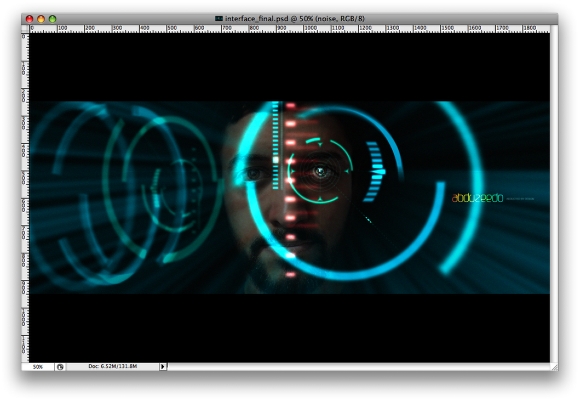Viewport: 580px width, 401px height.
Task: Click the document icon in the title bar
Action: click(219, 18)
